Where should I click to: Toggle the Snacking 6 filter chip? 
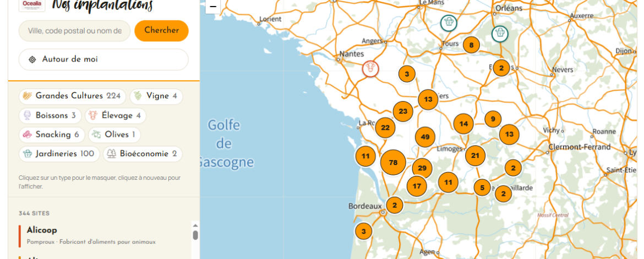[52, 135]
